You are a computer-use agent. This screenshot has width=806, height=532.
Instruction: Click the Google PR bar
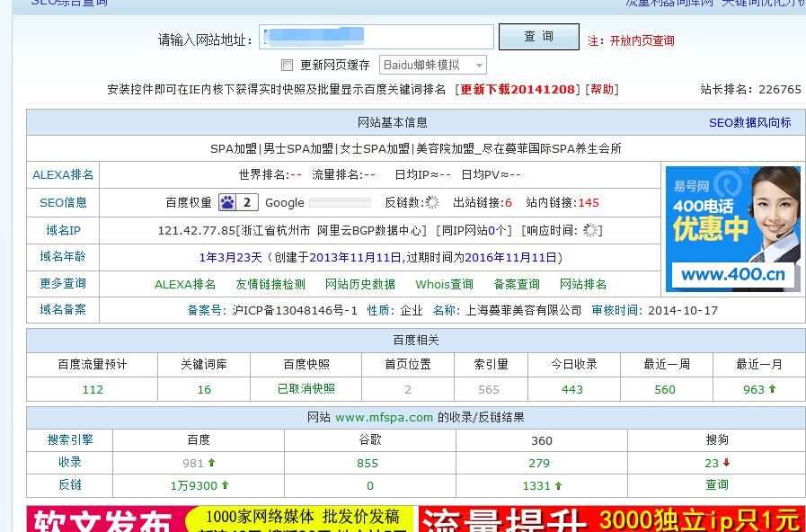tap(340, 202)
